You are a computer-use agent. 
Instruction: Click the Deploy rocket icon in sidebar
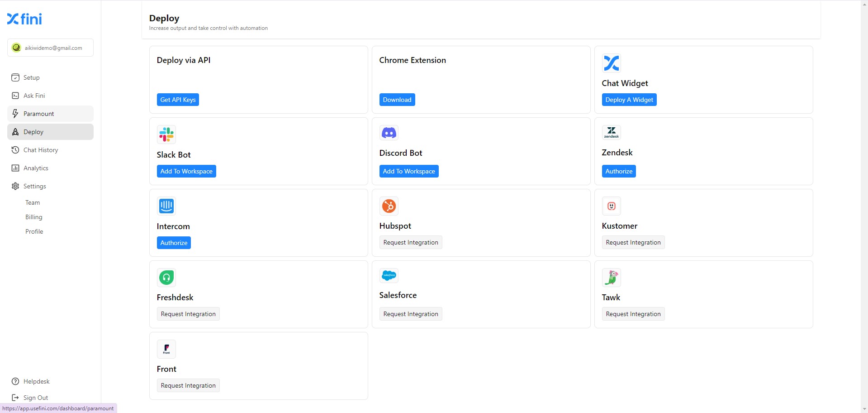point(15,132)
